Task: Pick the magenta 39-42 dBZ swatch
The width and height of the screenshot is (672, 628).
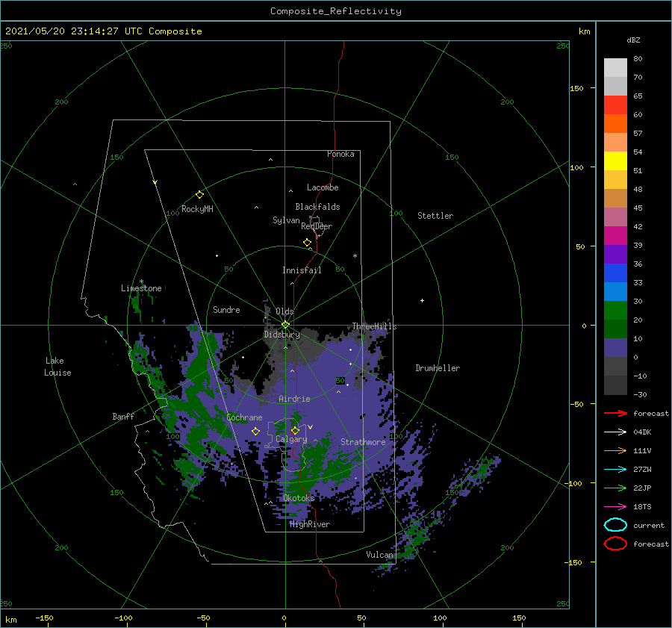Action: point(615,236)
